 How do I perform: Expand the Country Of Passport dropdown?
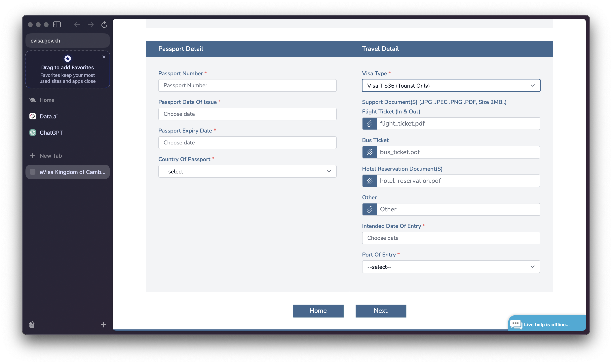pyautogui.click(x=247, y=171)
